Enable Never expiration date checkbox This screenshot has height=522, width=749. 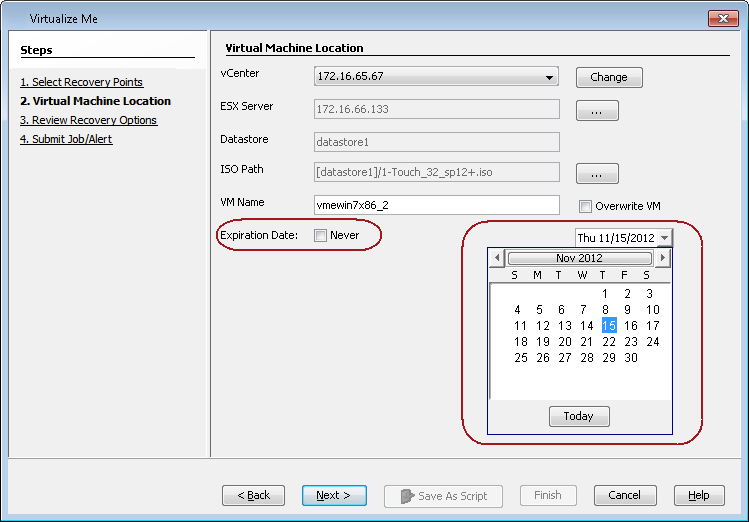tap(320, 236)
